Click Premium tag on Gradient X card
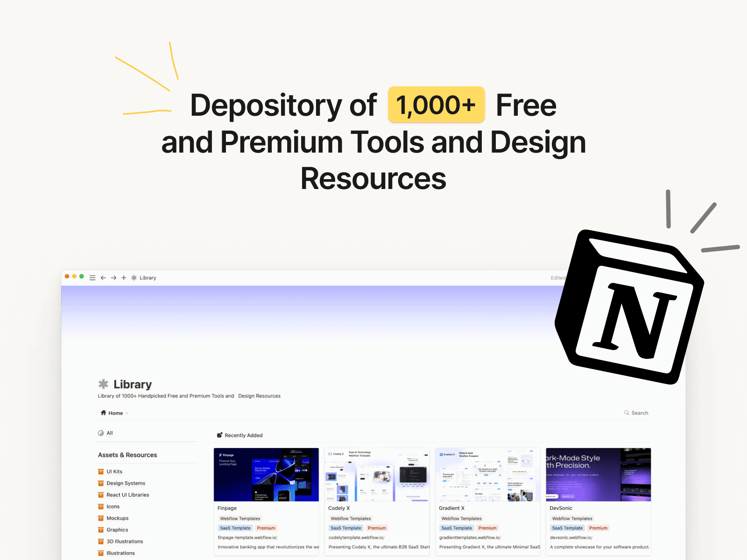This screenshot has width=747, height=560. click(x=487, y=528)
